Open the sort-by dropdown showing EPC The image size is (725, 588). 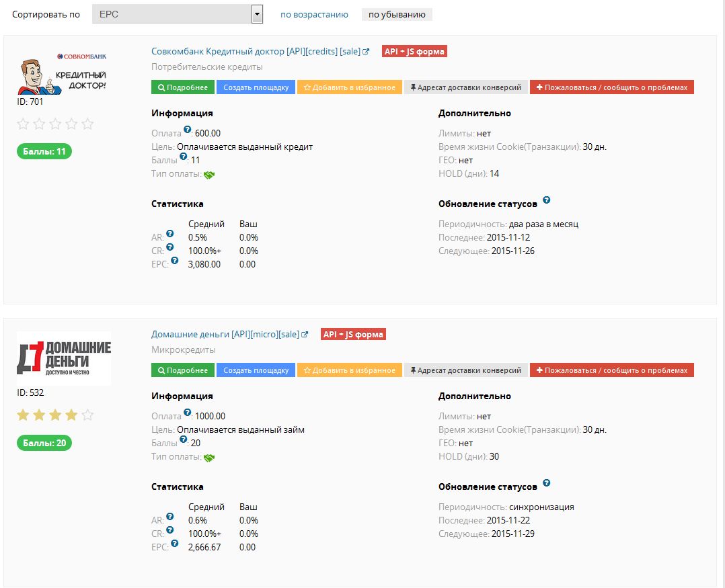[x=178, y=14]
